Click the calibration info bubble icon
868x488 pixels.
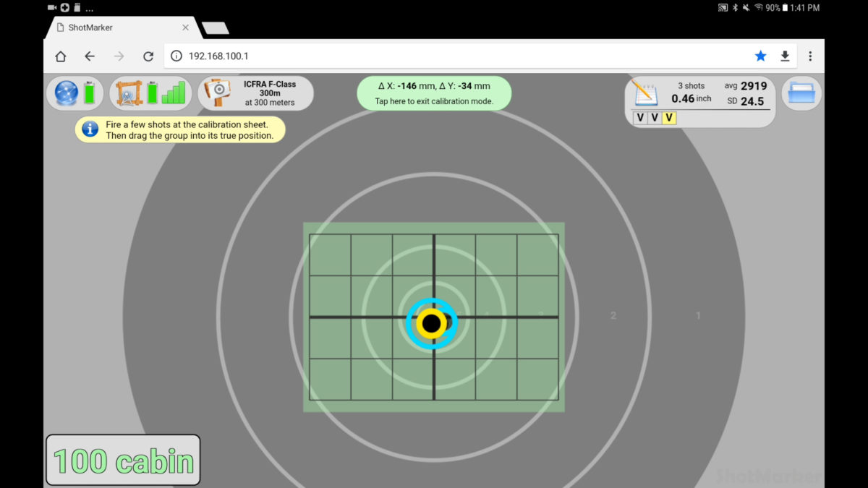click(89, 129)
